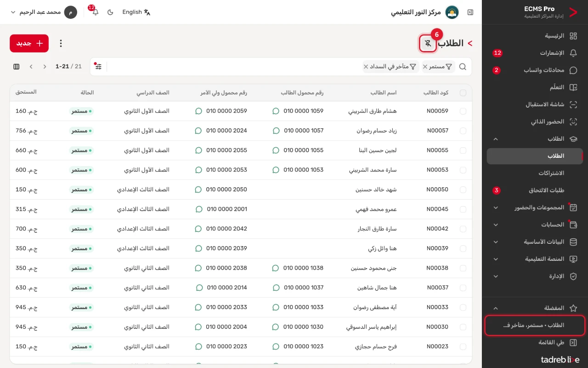Switch language using the English button
The height and width of the screenshot is (368, 588).
point(136,12)
